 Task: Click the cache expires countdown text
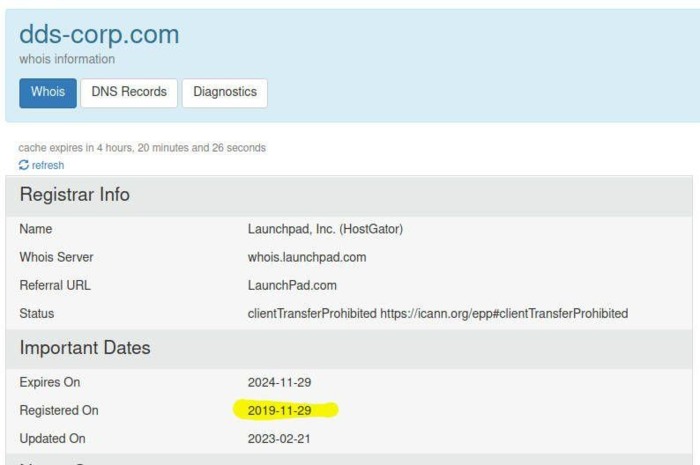[x=142, y=148]
